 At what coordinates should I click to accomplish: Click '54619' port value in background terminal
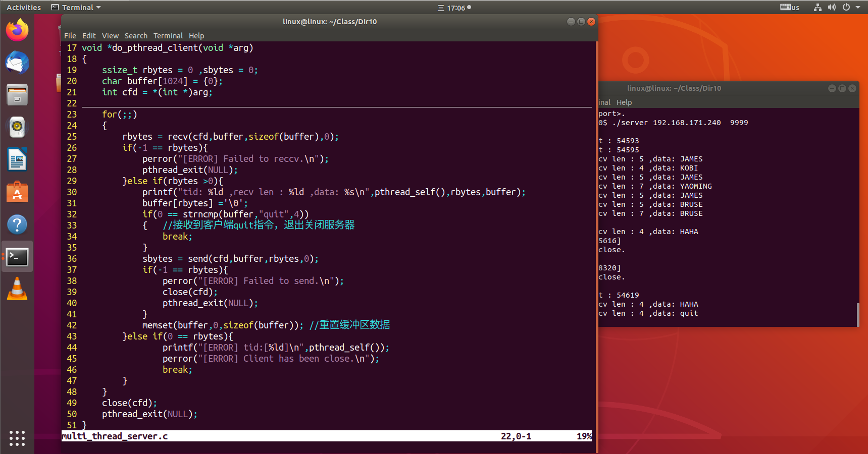[x=628, y=295]
